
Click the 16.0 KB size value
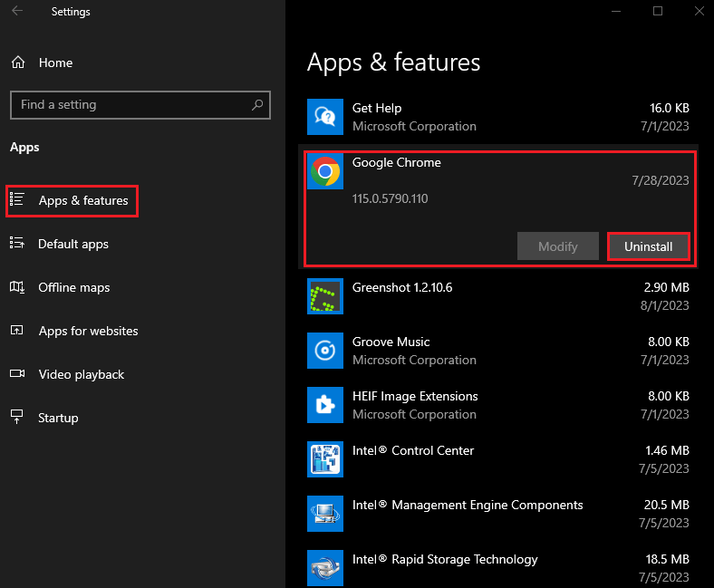pos(670,108)
